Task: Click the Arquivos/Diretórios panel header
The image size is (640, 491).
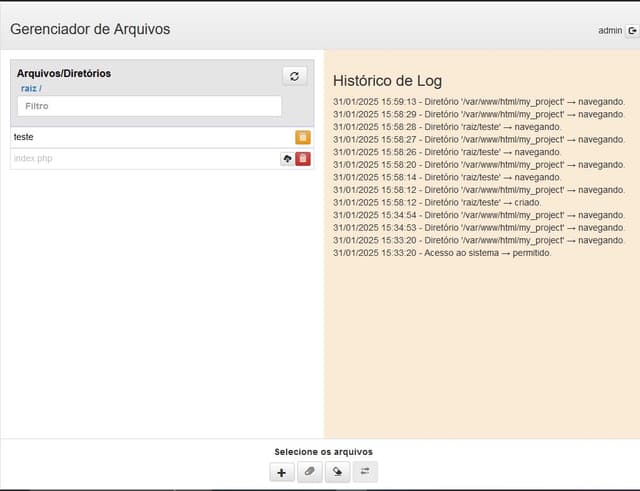Action: click(64, 74)
